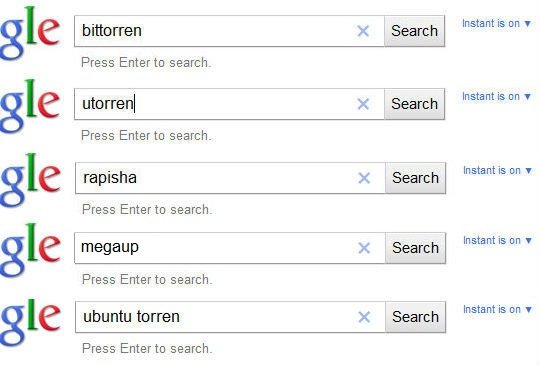
Task: Expand 'Instant is on' menu beside utorren search
Action: pyautogui.click(x=496, y=97)
